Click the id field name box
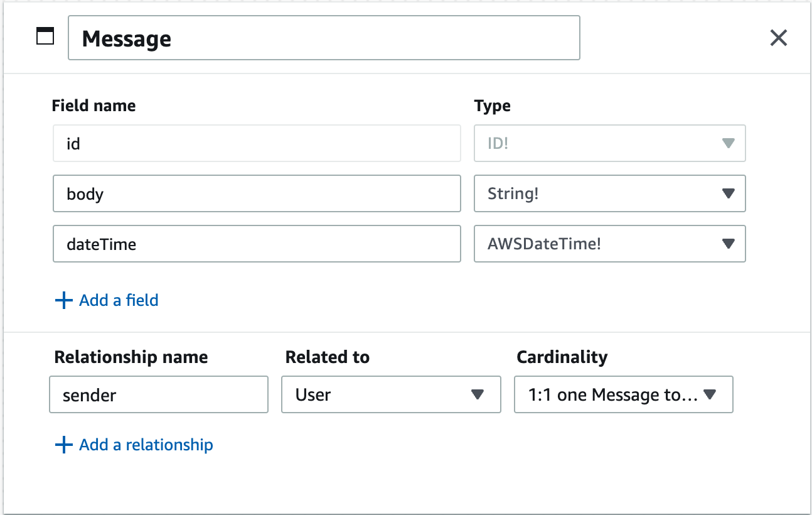Viewport: 812px width, 515px height. pyautogui.click(x=257, y=143)
